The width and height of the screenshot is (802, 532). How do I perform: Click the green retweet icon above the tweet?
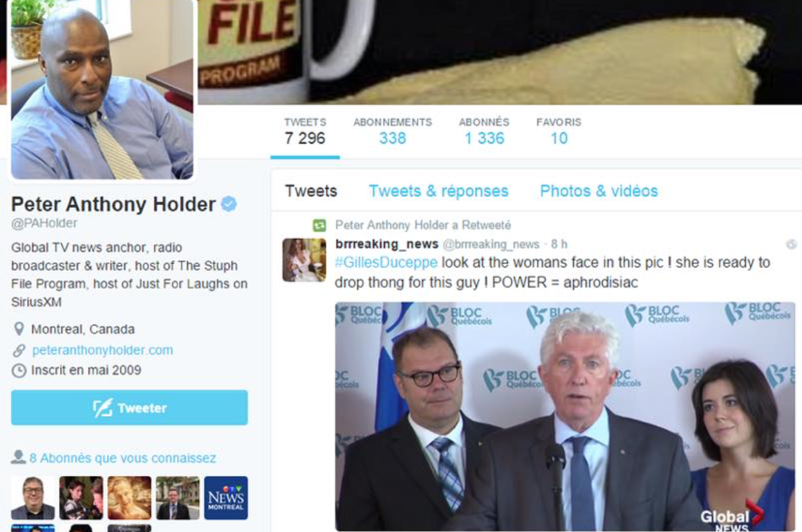click(319, 225)
